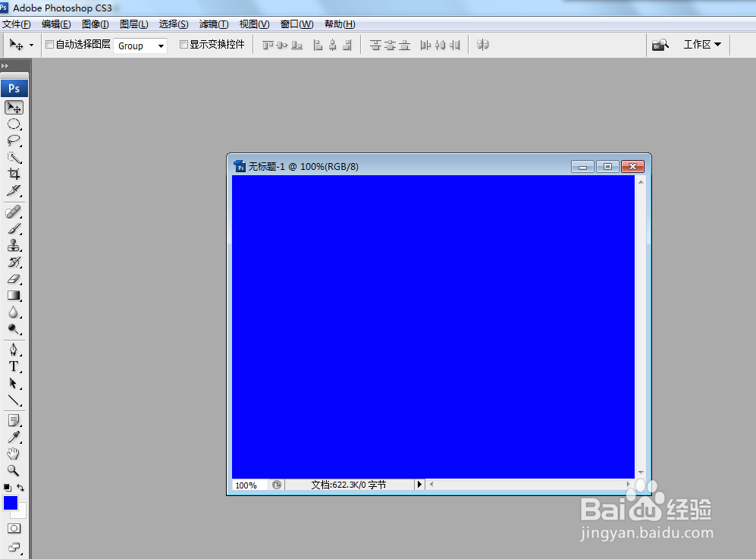Image resolution: width=756 pixels, height=559 pixels.
Task: Change the screen mode
Action: pyautogui.click(x=14, y=548)
